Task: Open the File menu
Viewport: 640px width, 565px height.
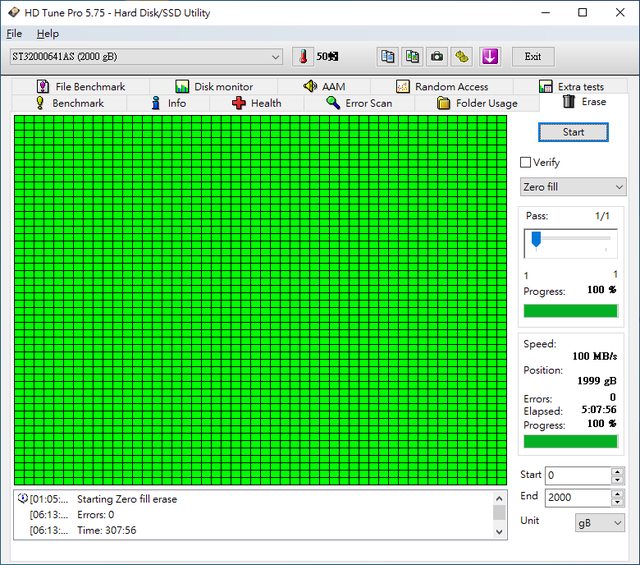Action: (14, 33)
